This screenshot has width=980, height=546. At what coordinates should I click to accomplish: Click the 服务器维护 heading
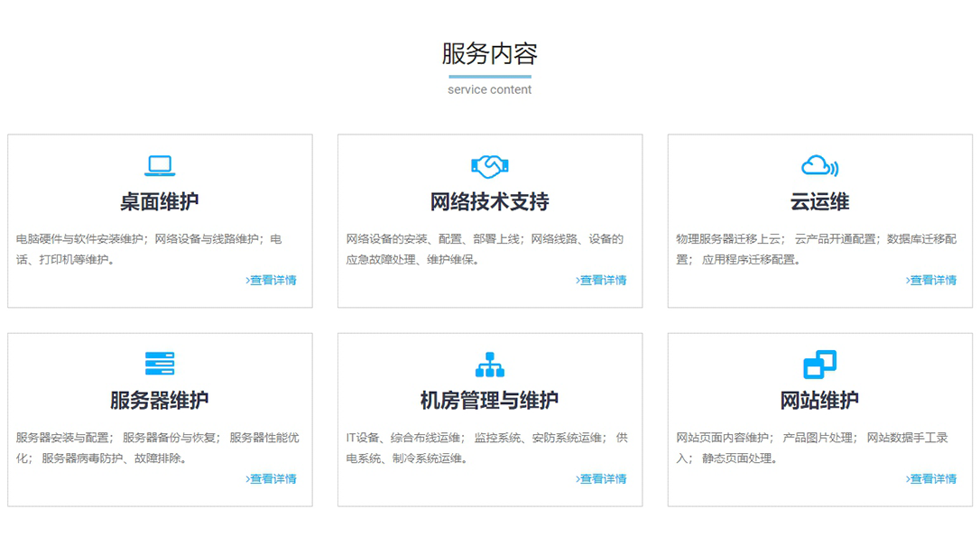160,401
